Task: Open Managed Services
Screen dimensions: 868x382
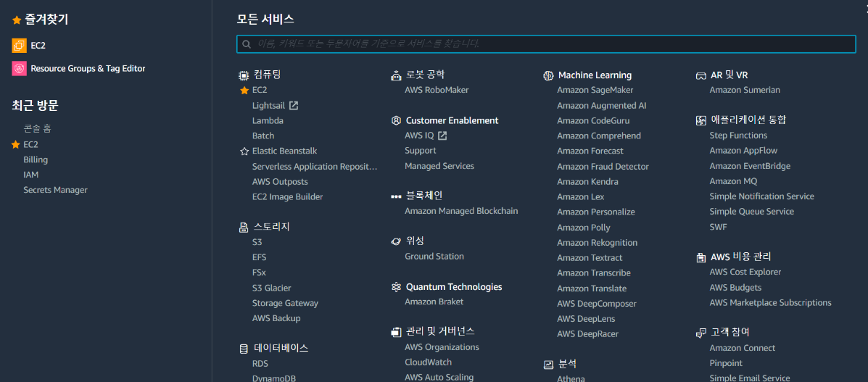Action: click(439, 165)
